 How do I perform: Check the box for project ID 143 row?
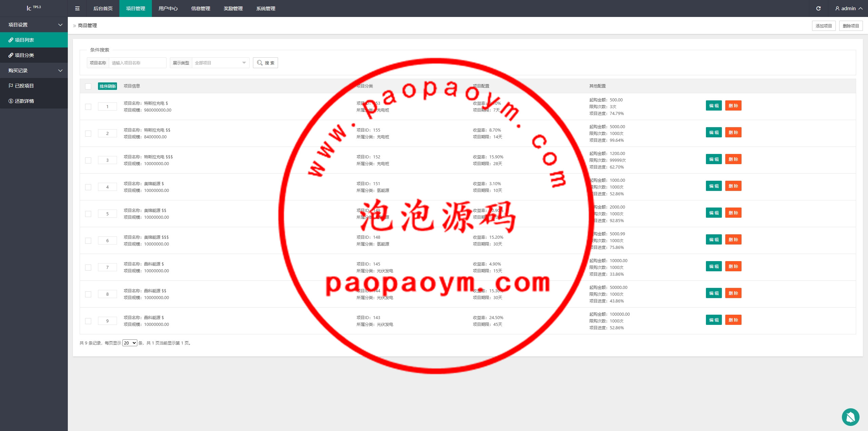(x=88, y=321)
